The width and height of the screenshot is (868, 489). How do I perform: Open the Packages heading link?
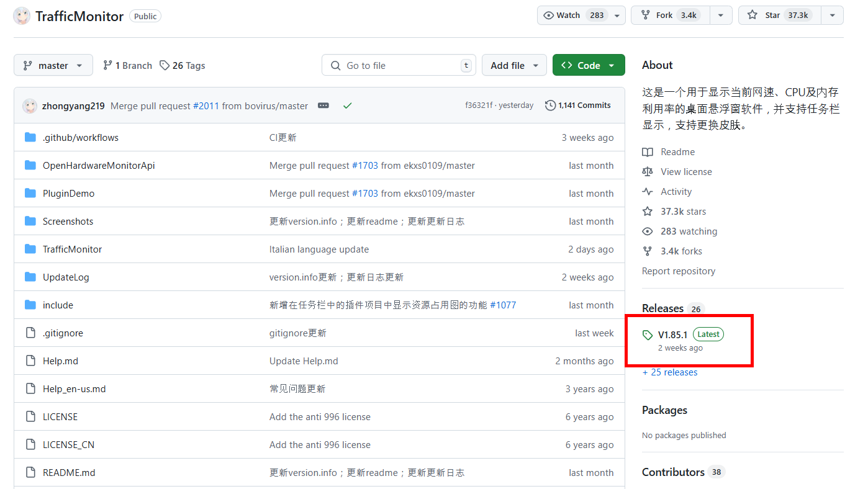[x=664, y=410]
